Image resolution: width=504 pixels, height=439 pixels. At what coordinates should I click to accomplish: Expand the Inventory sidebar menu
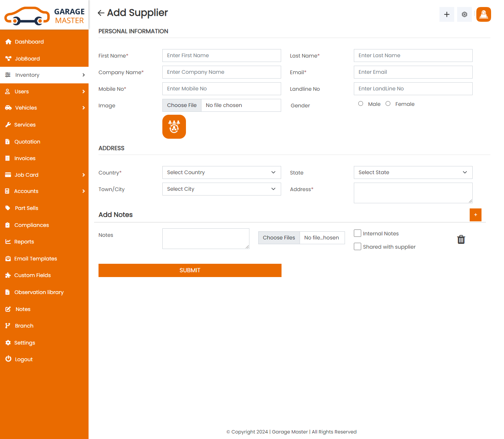click(x=44, y=75)
